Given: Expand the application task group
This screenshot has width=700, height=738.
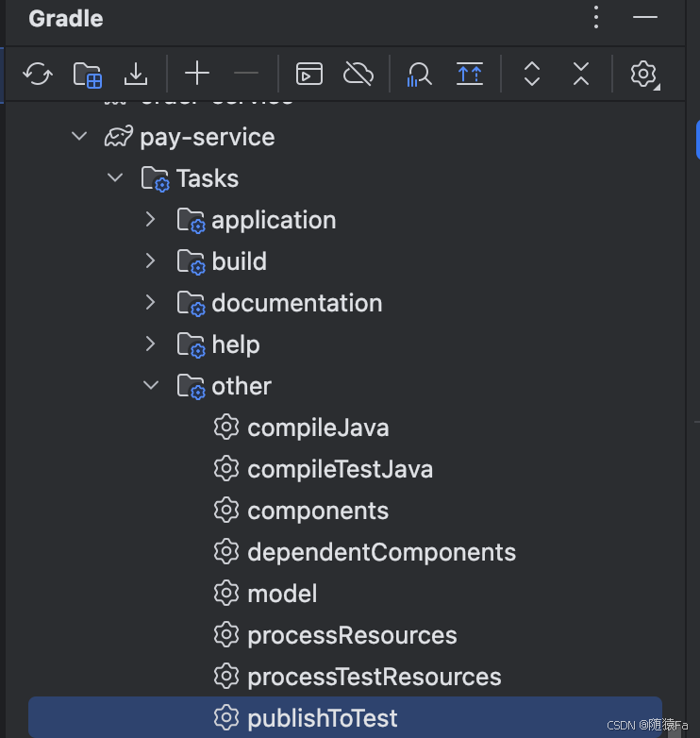Looking at the screenshot, I should pos(151,219).
